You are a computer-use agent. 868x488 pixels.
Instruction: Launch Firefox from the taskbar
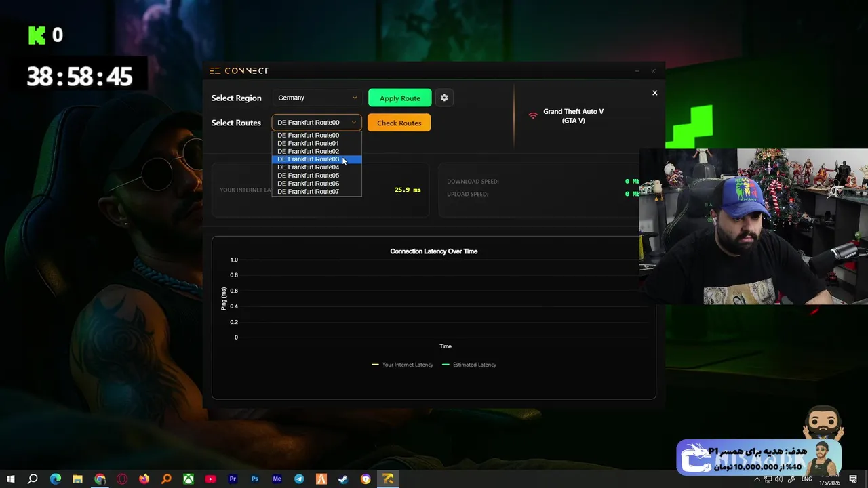[144, 479]
